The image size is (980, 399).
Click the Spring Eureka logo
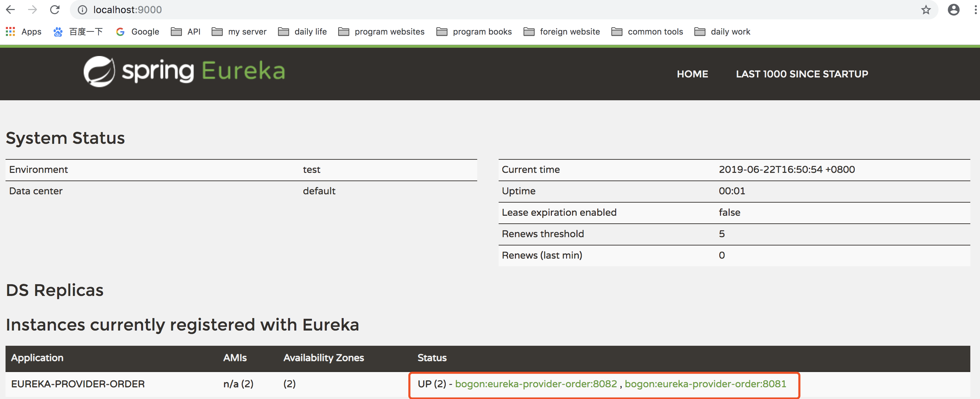(x=184, y=71)
